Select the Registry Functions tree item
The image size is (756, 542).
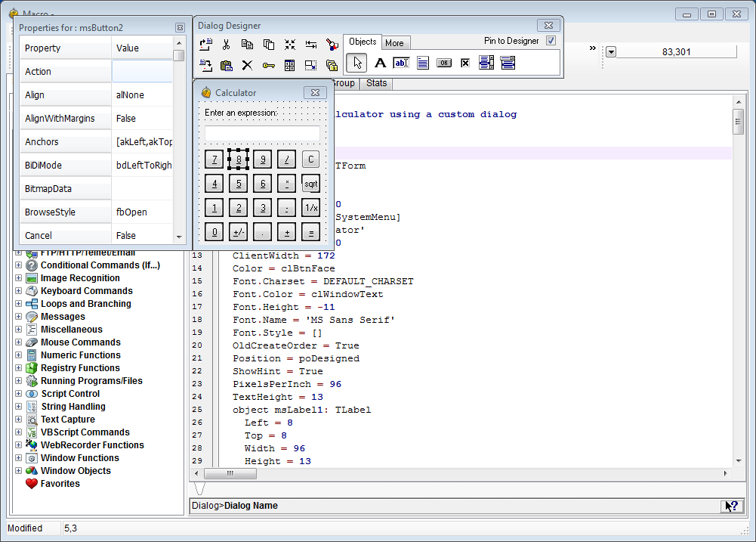click(81, 368)
